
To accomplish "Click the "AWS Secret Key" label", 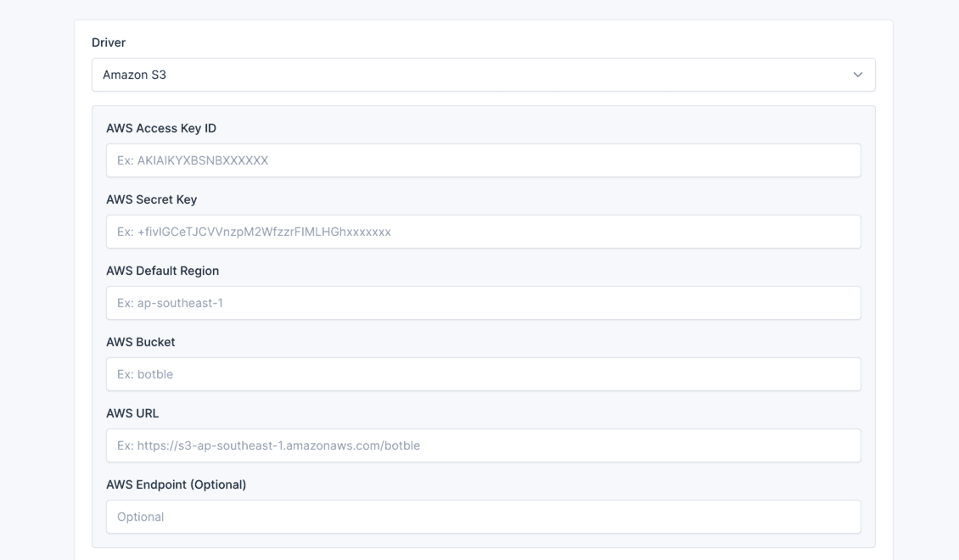I will click(151, 200).
